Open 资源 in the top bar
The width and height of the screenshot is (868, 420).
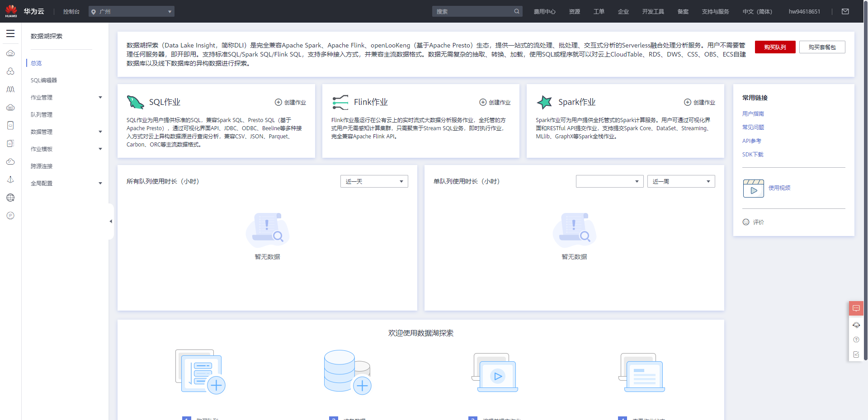pos(575,11)
